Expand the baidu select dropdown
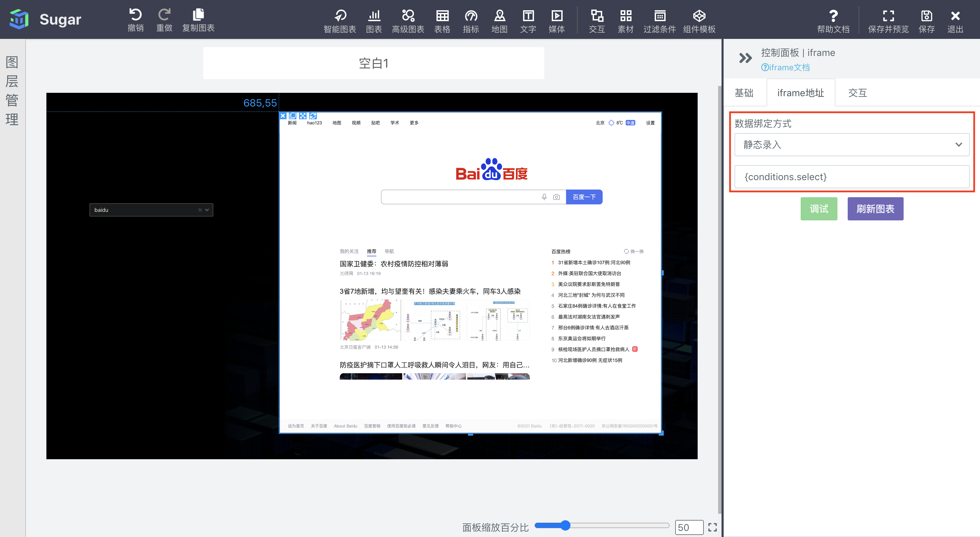This screenshot has width=980, height=537. pos(207,210)
